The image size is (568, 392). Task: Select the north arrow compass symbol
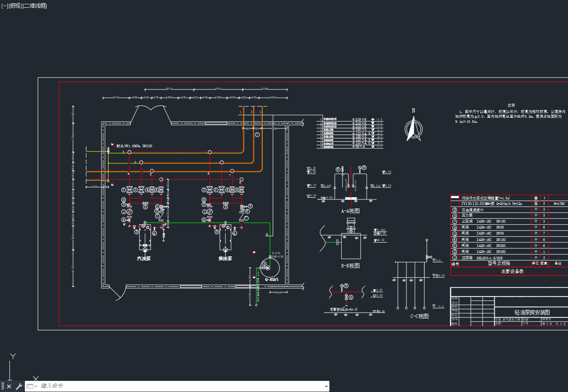coord(413,128)
